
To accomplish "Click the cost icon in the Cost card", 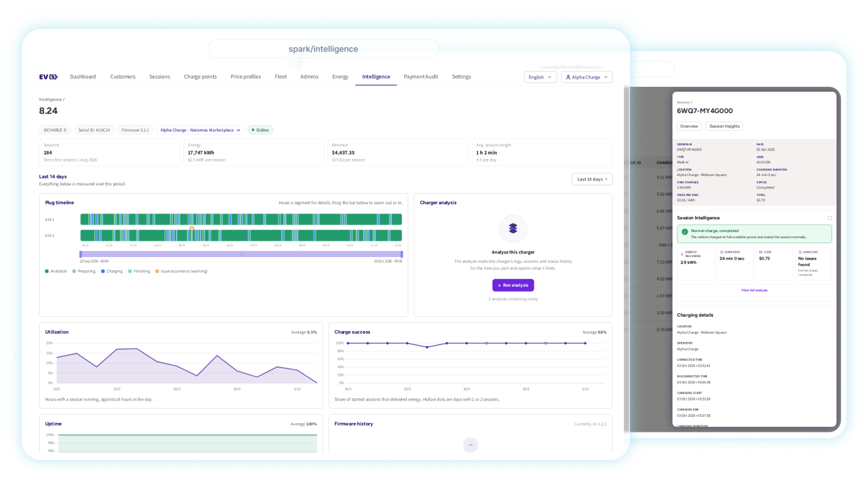I will click(760, 252).
